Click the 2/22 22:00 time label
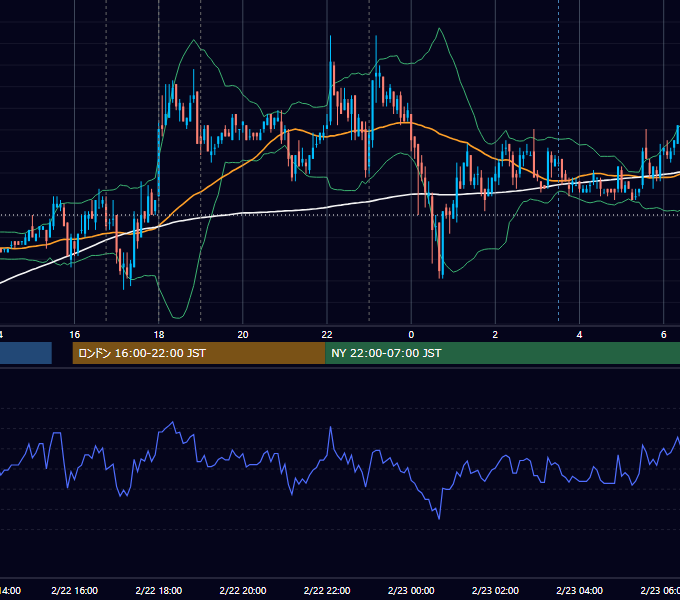The image size is (680, 600). coord(327,590)
